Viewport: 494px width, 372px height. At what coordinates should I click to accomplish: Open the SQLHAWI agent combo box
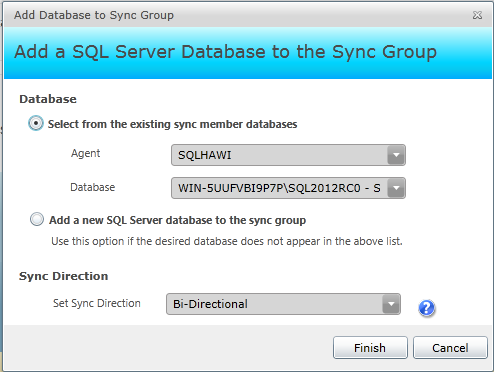[x=288, y=155]
